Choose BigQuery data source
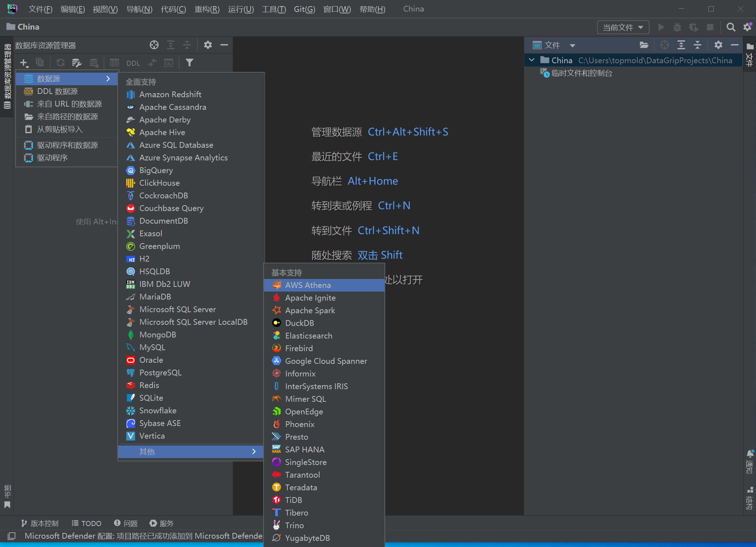Screen dimensions: 756x547 click(191, 171)
